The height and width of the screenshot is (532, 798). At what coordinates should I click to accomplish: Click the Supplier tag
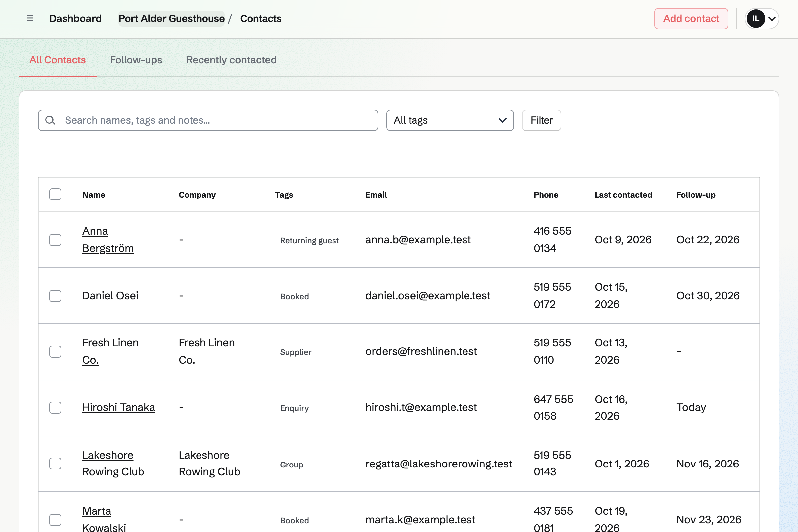click(296, 352)
